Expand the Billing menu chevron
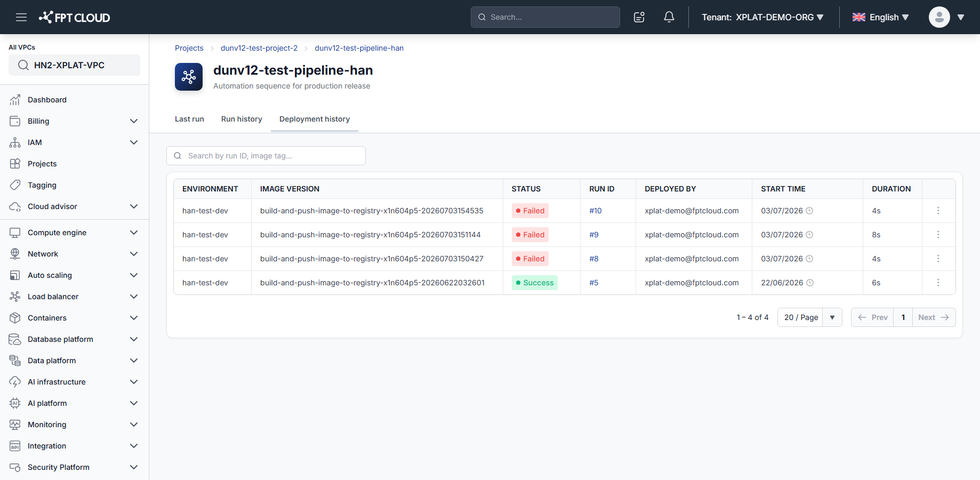The image size is (980, 480). tap(134, 121)
